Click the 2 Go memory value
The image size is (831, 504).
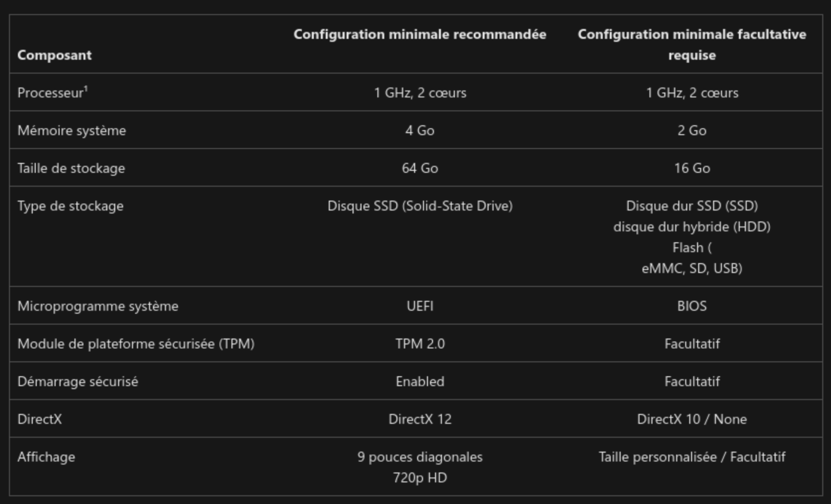coord(691,130)
